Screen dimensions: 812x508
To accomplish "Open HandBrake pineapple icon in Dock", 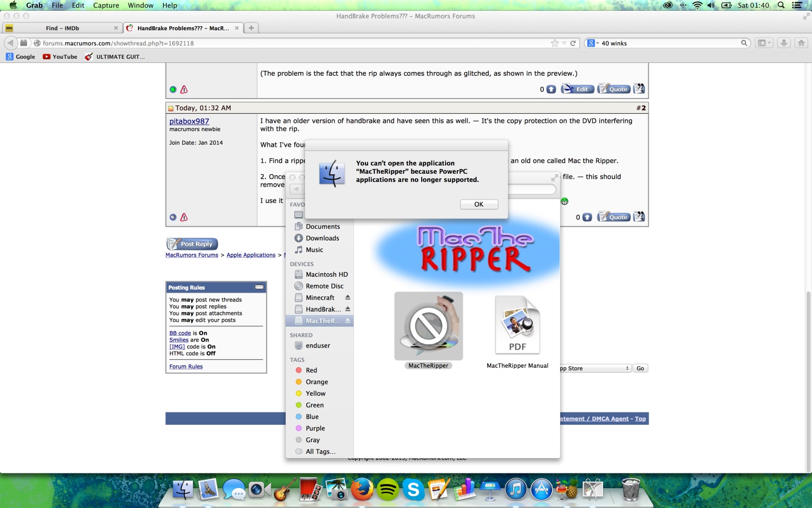I will (x=567, y=490).
